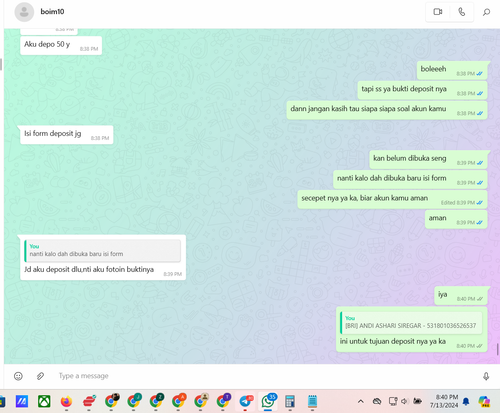This screenshot has height=413, width=500.
Task: Open Notepad from the taskbar
Action: click(312, 401)
